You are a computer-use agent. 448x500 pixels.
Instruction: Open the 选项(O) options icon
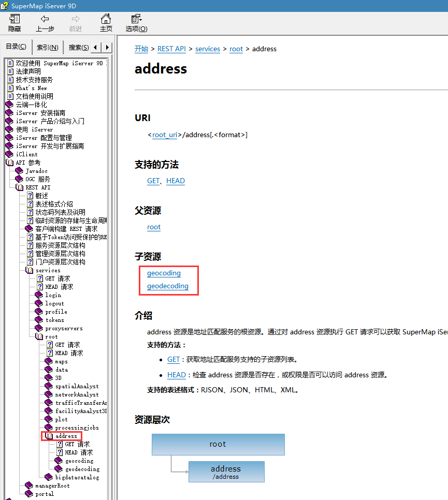click(x=136, y=19)
